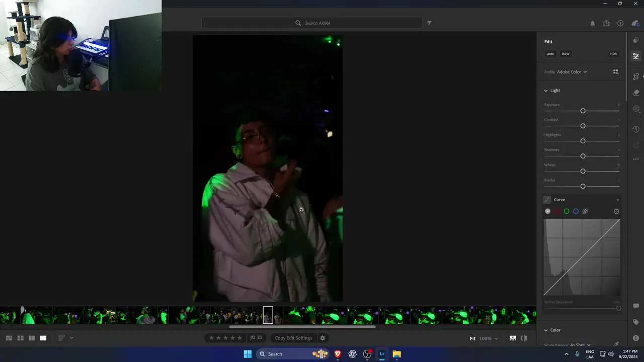
Task: Toggle show original view icon
Action: point(524,338)
